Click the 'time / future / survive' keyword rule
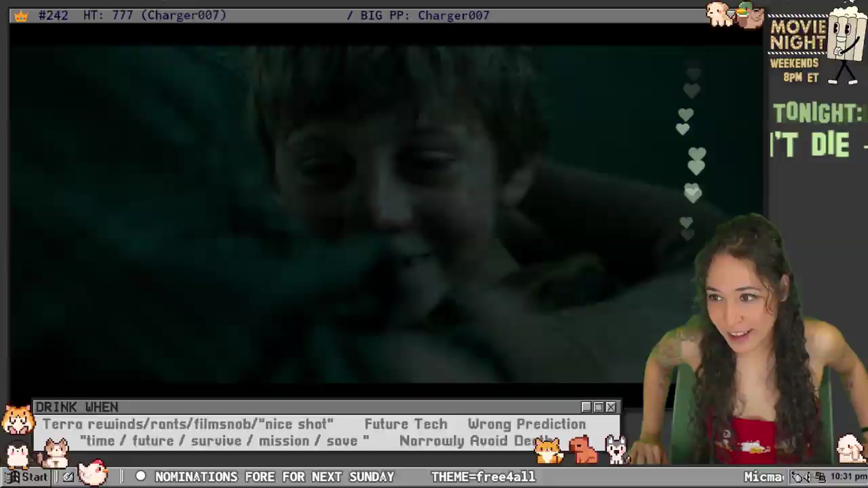Viewport: 868px width, 488px height. coord(225,441)
